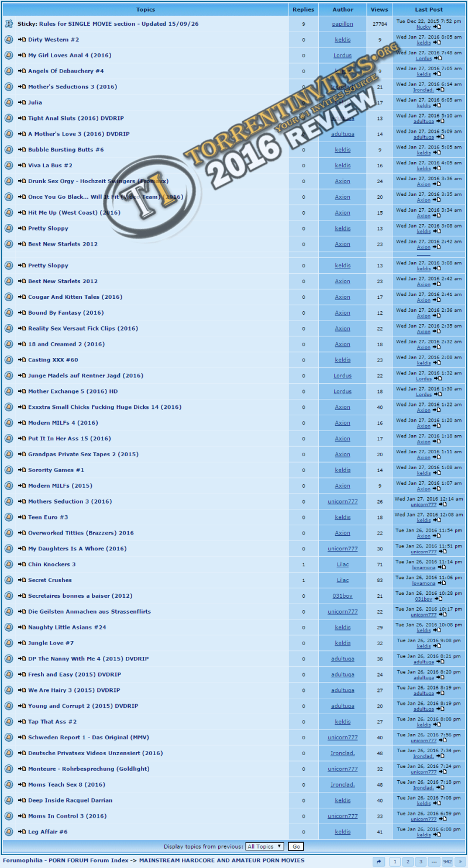Click view-latest-post icon in Leg Affair #6 row

[436, 835]
